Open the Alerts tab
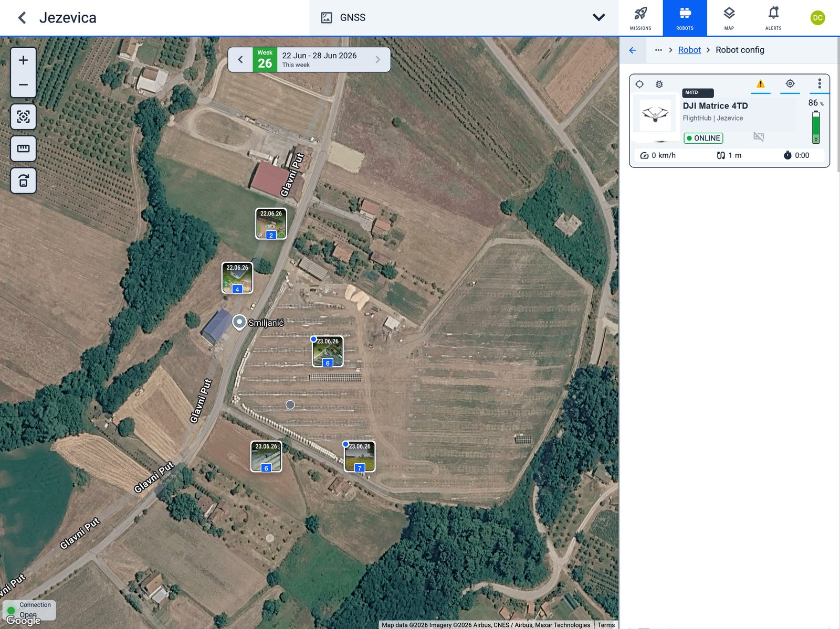The height and width of the screenshot is (629, 840). pyautogui.click(x=773, y=18)
